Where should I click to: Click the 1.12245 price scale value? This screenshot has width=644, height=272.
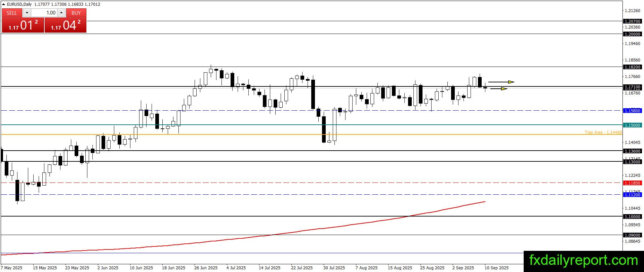click(x=632, y=176)
